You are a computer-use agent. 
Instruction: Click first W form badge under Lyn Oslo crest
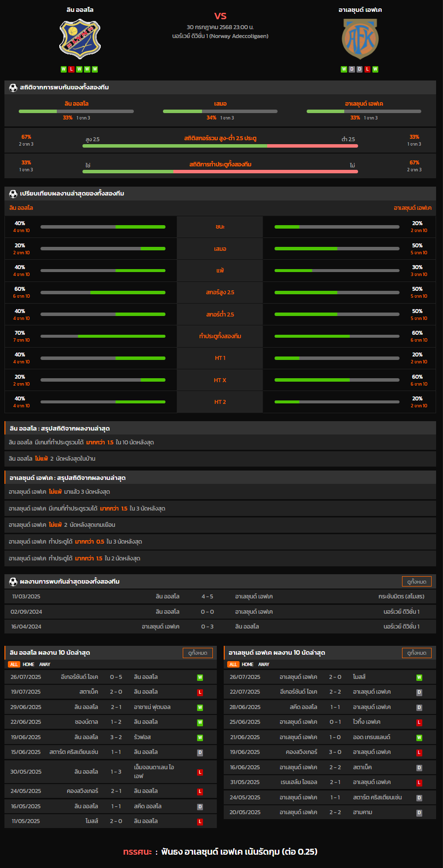64,69
